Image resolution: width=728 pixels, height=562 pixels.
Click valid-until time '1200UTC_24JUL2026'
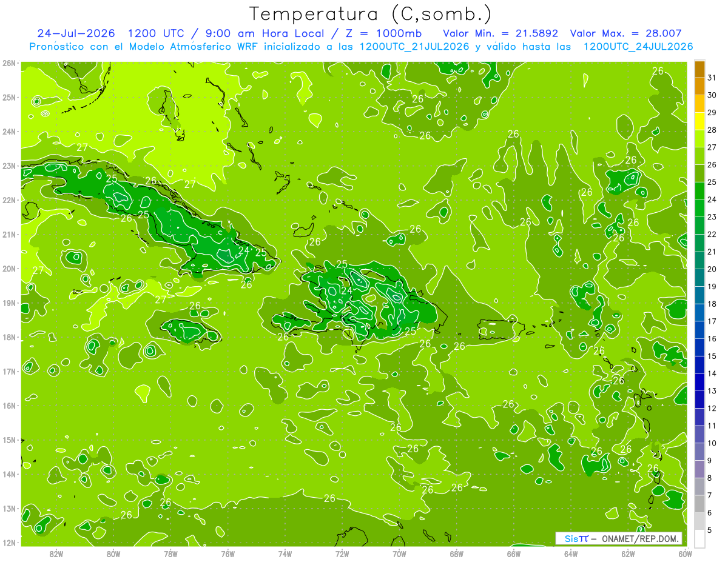coord(638,47)
